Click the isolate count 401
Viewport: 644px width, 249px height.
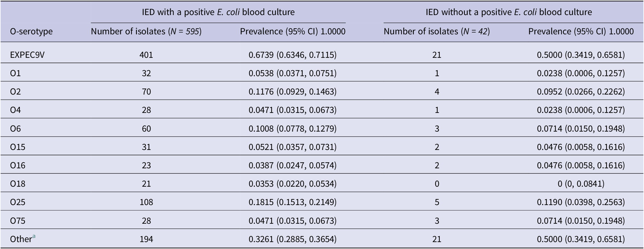coord(146,55)
